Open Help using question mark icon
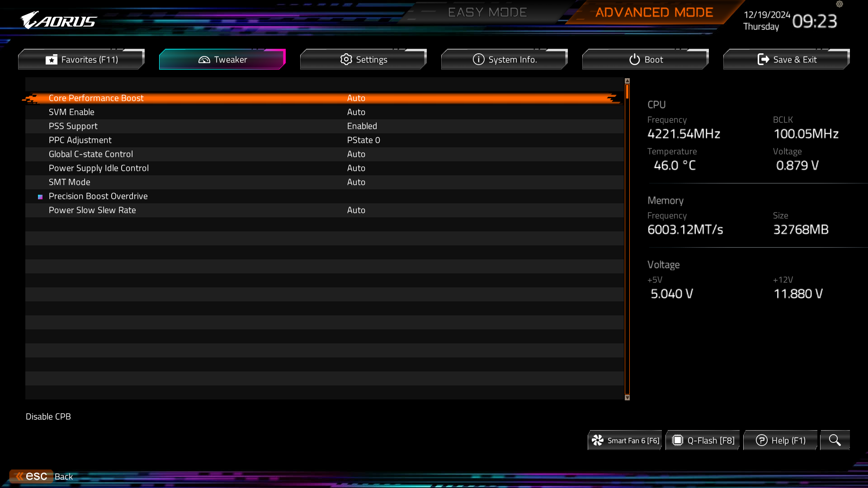 pos(761,440)
